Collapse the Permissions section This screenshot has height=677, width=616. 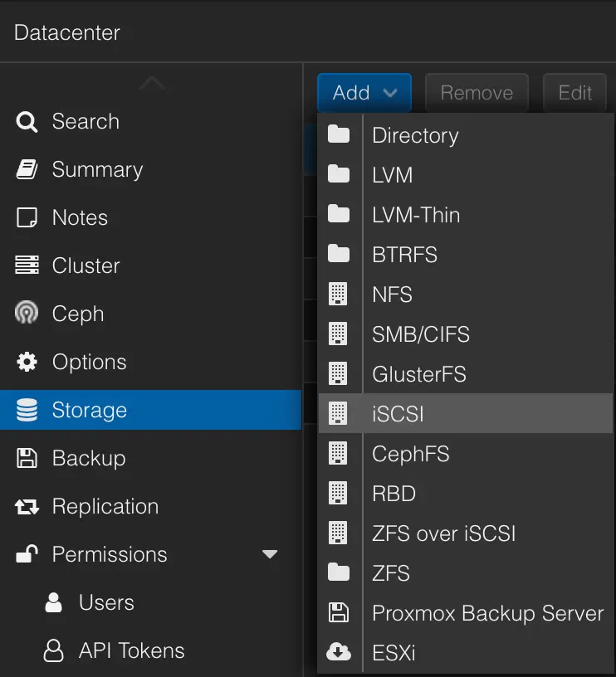tap(269, 554)
